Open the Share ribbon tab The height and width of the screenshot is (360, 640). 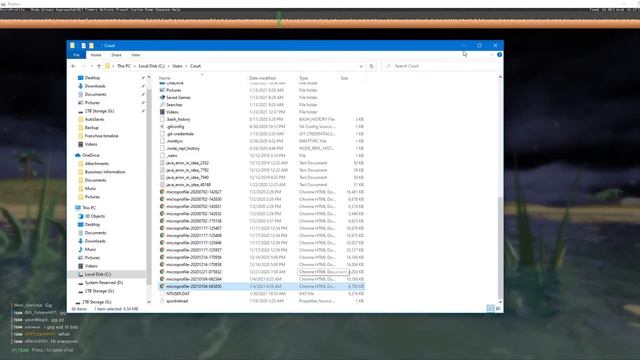click(116, 55)
